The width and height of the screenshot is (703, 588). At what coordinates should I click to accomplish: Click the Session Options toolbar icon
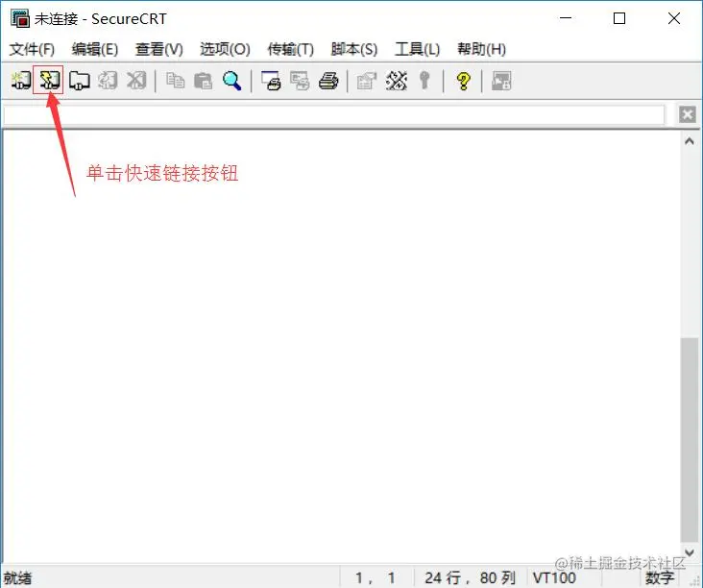pyautogui.click(x=366, y=81)
